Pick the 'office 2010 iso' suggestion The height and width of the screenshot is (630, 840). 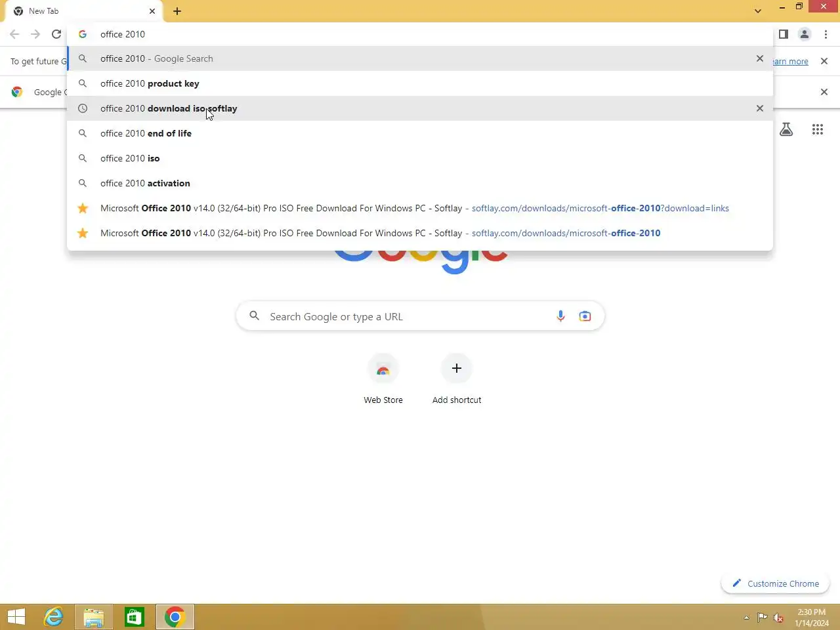coord(420,158)
